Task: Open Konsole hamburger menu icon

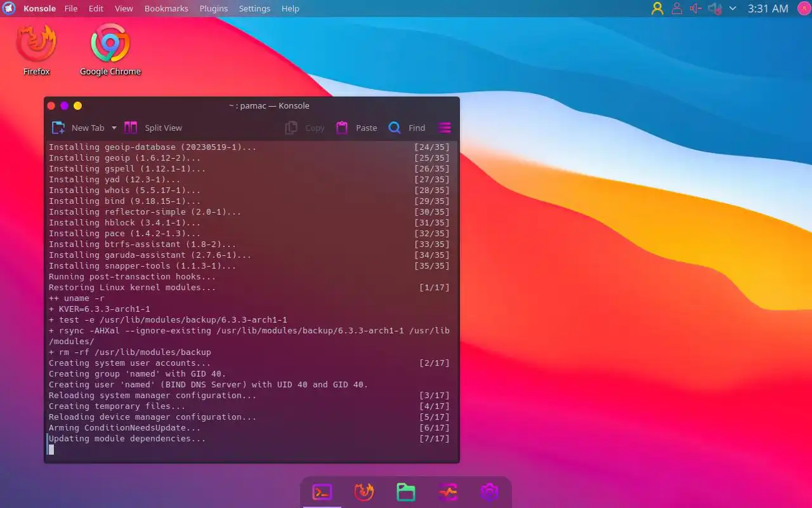Action: 445,128
